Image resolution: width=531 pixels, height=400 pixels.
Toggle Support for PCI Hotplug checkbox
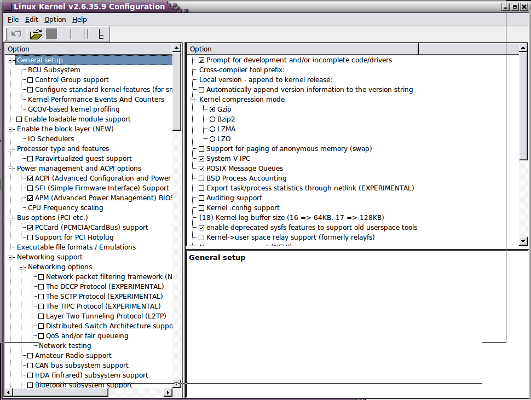(x=30, y=237)
